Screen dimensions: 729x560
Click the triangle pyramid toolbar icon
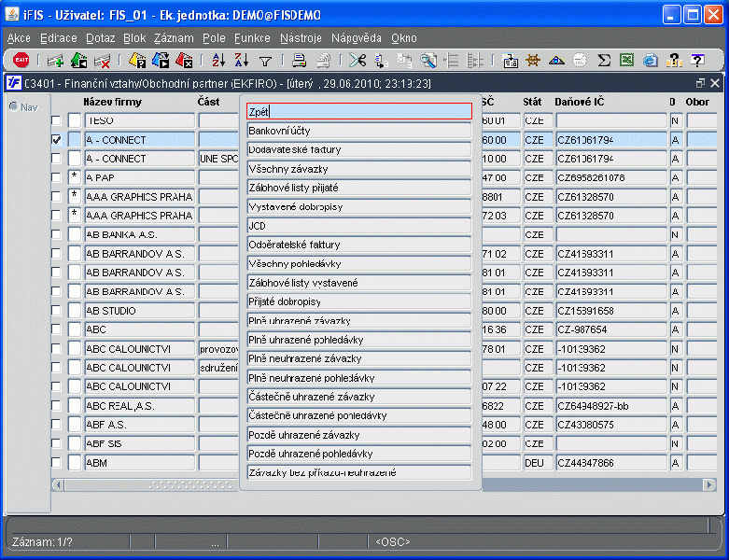click(556, 61)
